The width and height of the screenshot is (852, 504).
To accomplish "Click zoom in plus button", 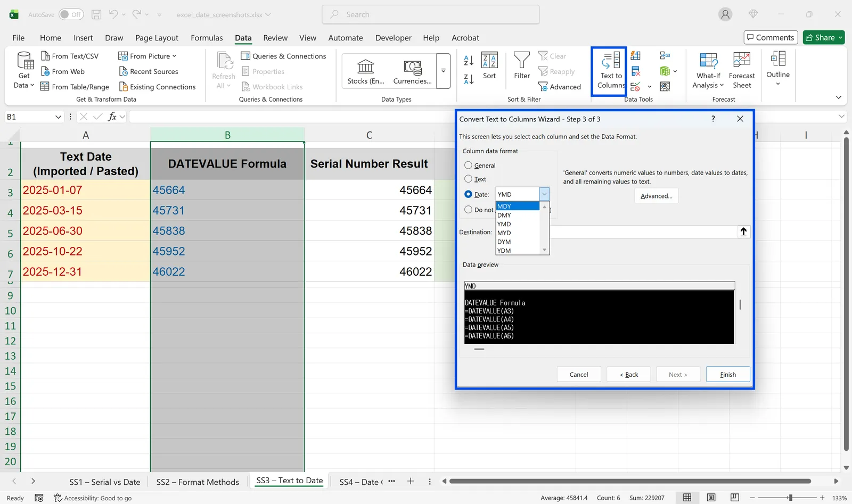I will [x=822, y=498].
